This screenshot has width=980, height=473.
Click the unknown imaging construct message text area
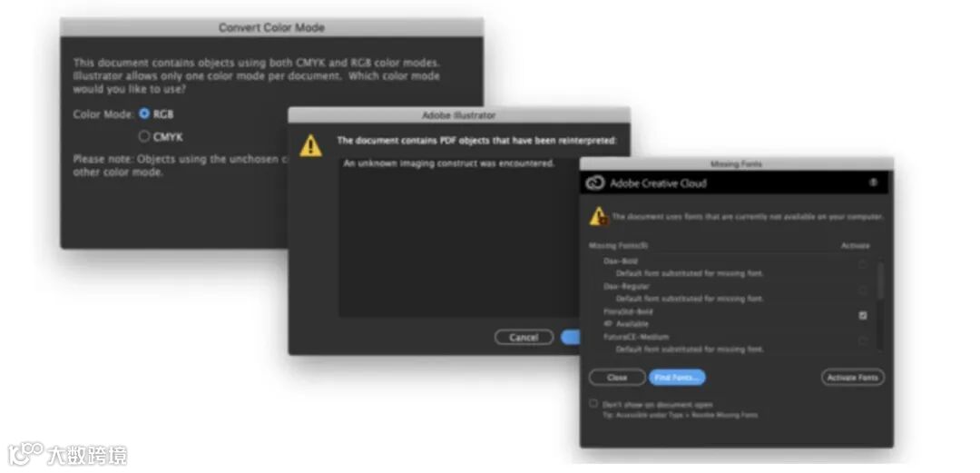tap(459, 236)
